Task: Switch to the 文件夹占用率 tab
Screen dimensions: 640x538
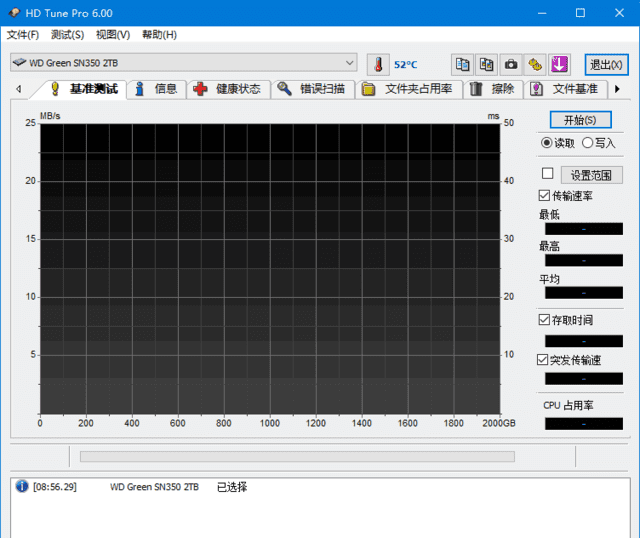Action: pyautogui.click(x=409, y=89)
